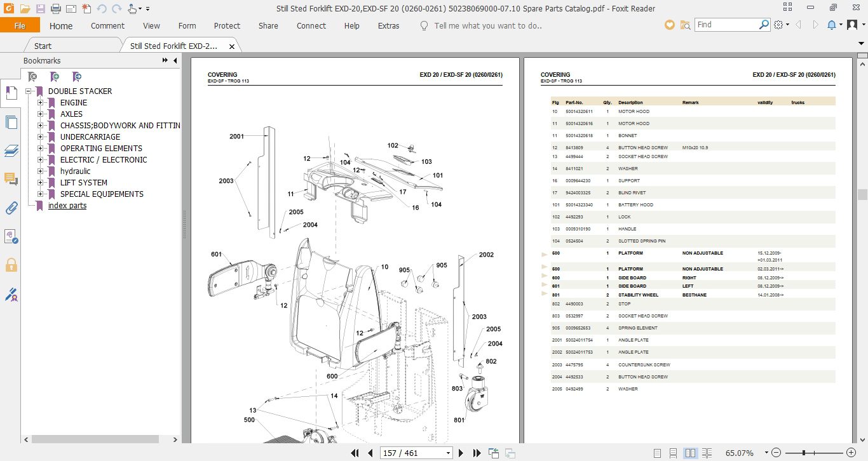Click the Save disk icon
Image resolution: width=868 pixels, height=461 pixels.
tap(41, 9)
